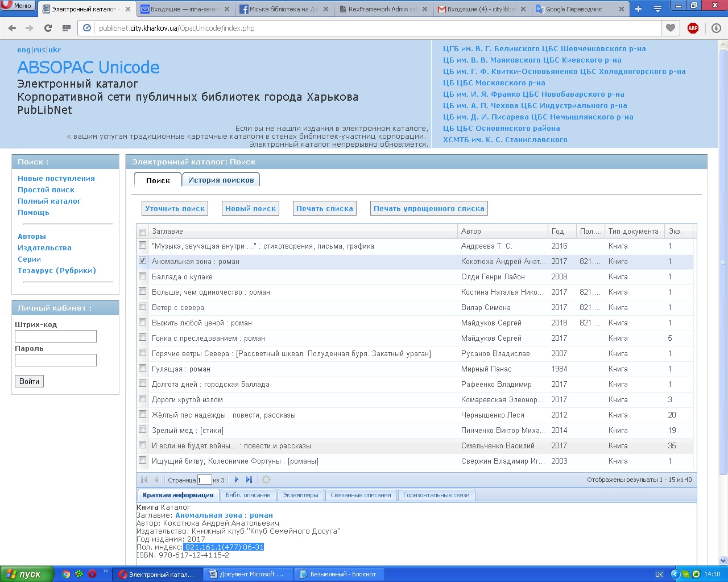The width and height of the screenshot is (728, 582).
Task: Open the Тезаурус (Рубрики) link
Action: point(57,270)
